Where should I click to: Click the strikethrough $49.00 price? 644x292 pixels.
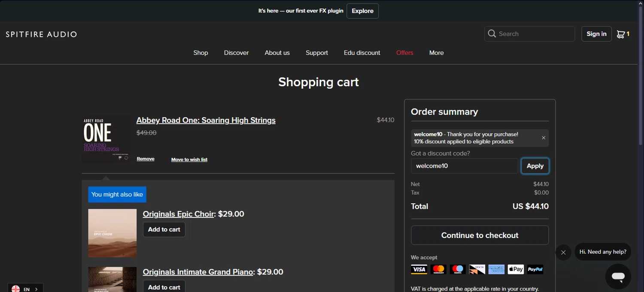pos(146,133)
